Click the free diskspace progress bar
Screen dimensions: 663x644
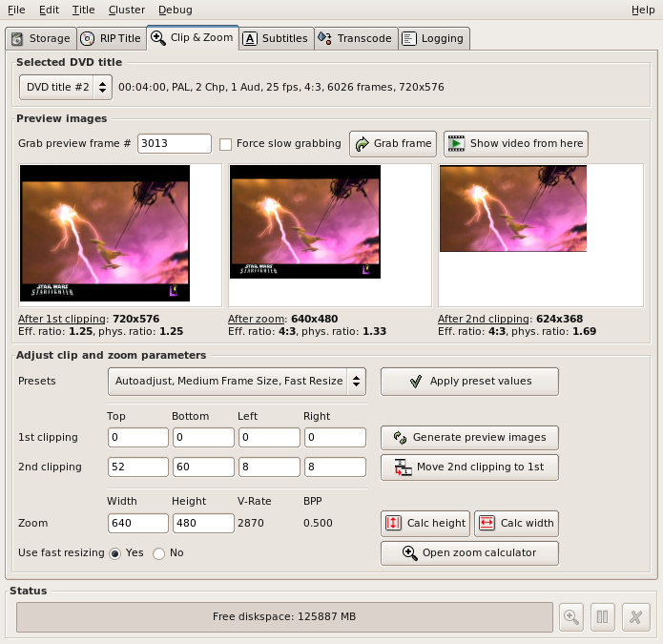tap(284, 616)
